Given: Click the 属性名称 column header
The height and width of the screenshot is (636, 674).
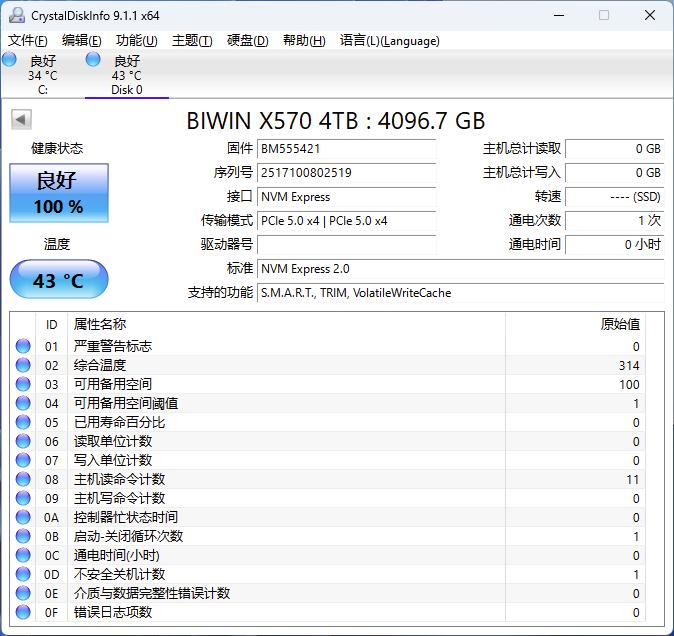Looking at the screenshot, I should tap(287, 324).
